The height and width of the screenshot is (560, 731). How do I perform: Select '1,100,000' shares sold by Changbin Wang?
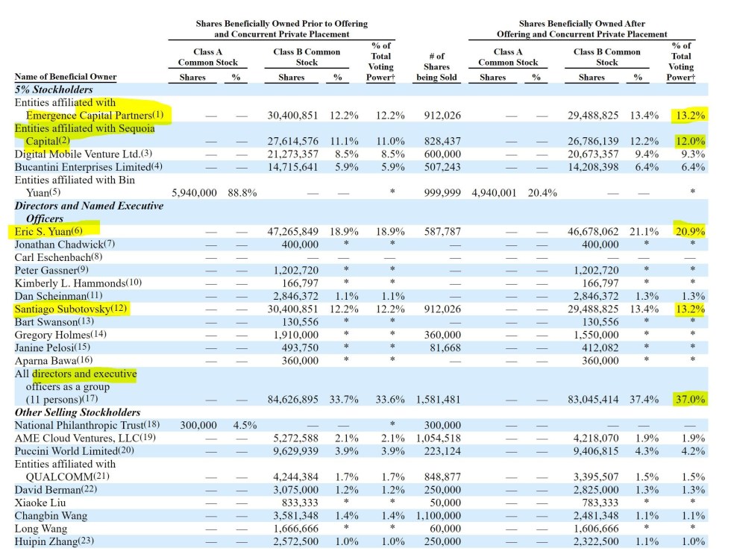[x=439, y=516]
